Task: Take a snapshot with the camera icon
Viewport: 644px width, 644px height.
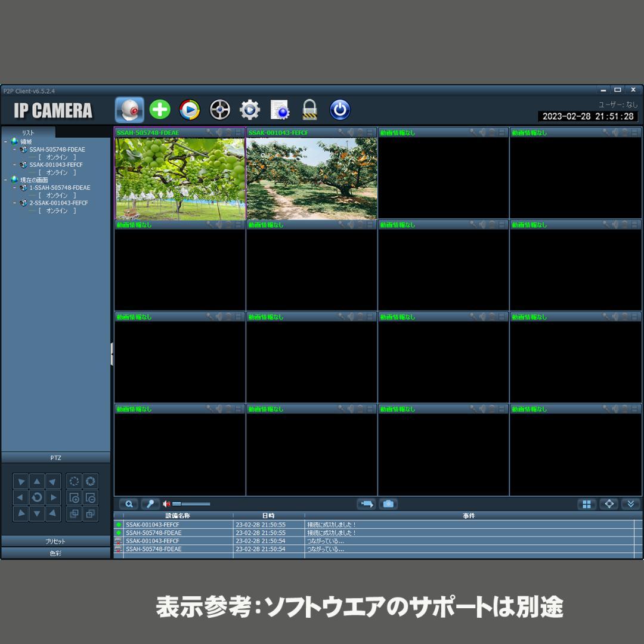Action: (x=390, y=504)
